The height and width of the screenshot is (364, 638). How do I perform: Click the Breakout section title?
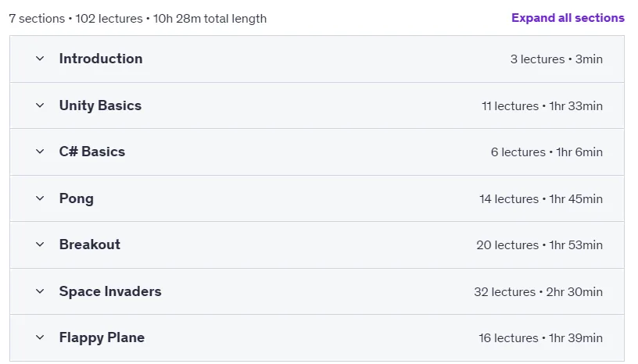pyautogui.click(x=90, y=244)
